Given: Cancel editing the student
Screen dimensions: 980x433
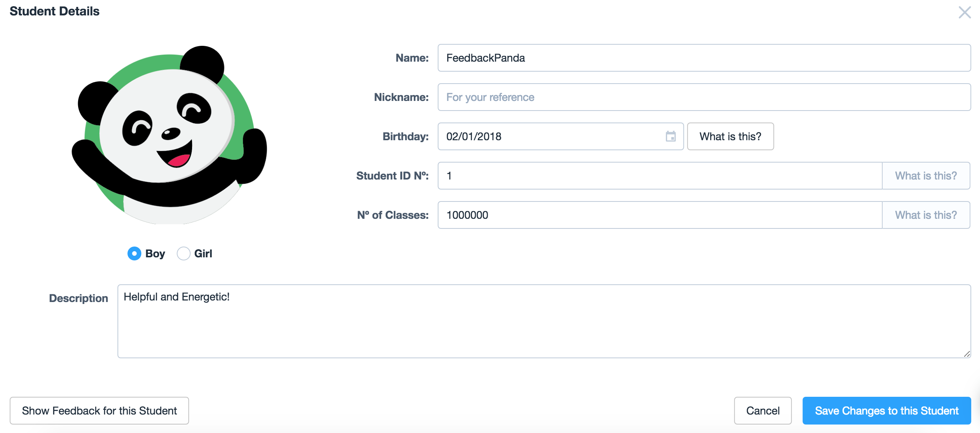Looking at the screenshot, I should 763,411.
